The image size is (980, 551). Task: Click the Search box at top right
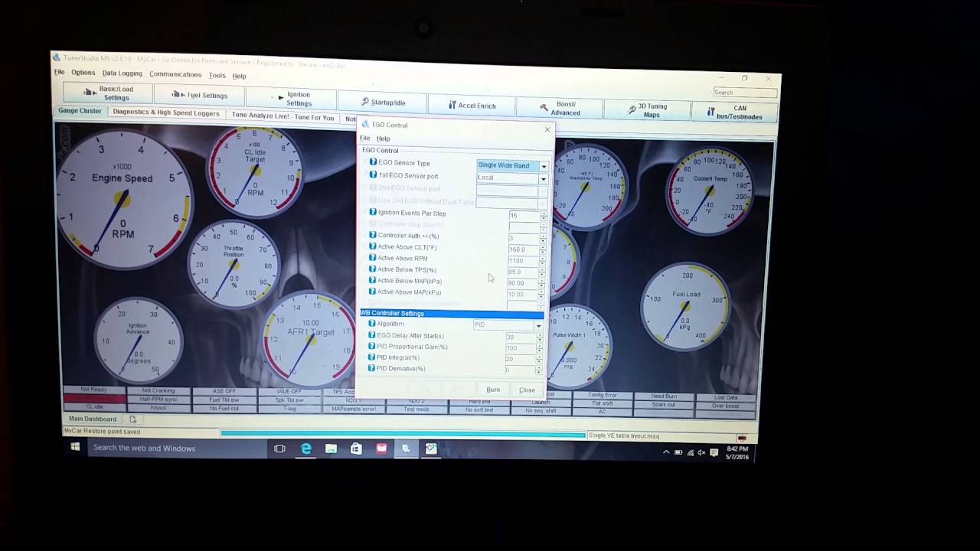point(744,93)
